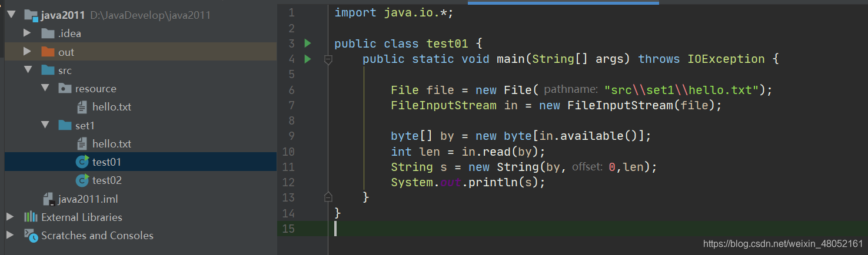Viewport: 868px width, 255px height.
Task: Click the .idea folder icon
Action: pyautogui.click(x=48, y=33)
